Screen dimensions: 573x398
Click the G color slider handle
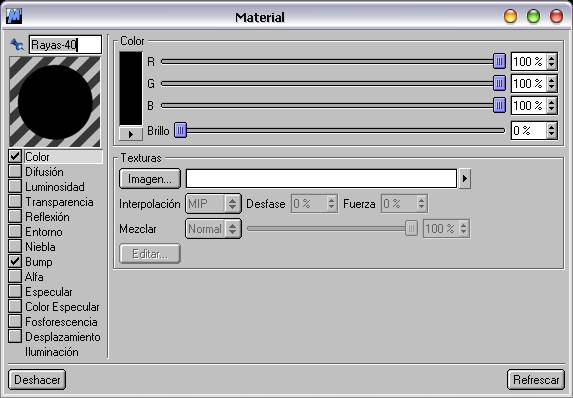499,84
